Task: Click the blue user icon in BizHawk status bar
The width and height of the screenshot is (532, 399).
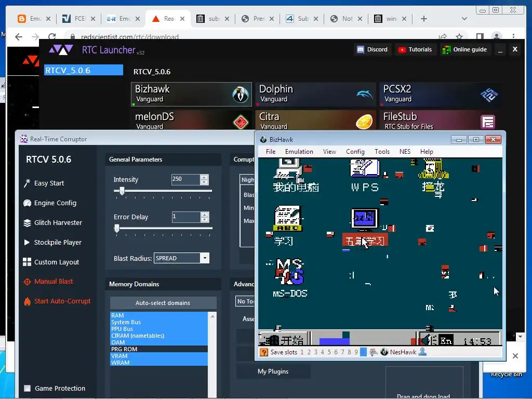Action: coord(422,352)
